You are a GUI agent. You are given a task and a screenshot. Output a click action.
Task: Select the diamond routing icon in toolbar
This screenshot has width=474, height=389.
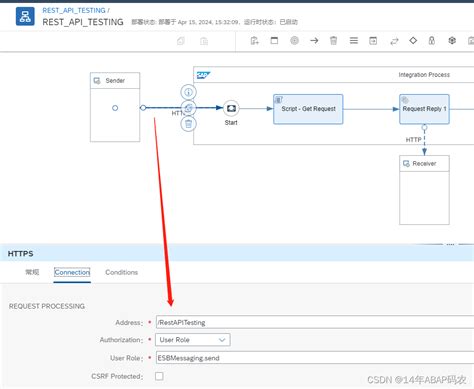click(413, 41)
